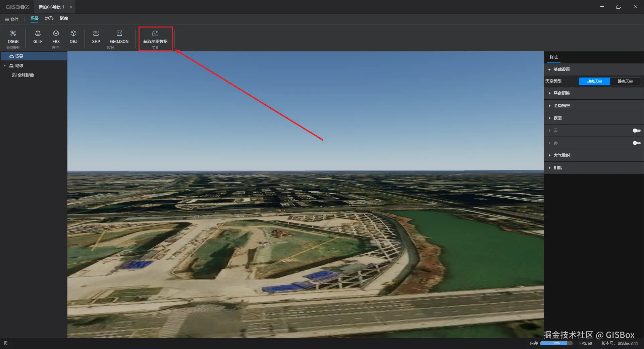Click the 内存 label in status bar
The height and width of the screenshot is (349, 644).
click(x=534, y=343)
